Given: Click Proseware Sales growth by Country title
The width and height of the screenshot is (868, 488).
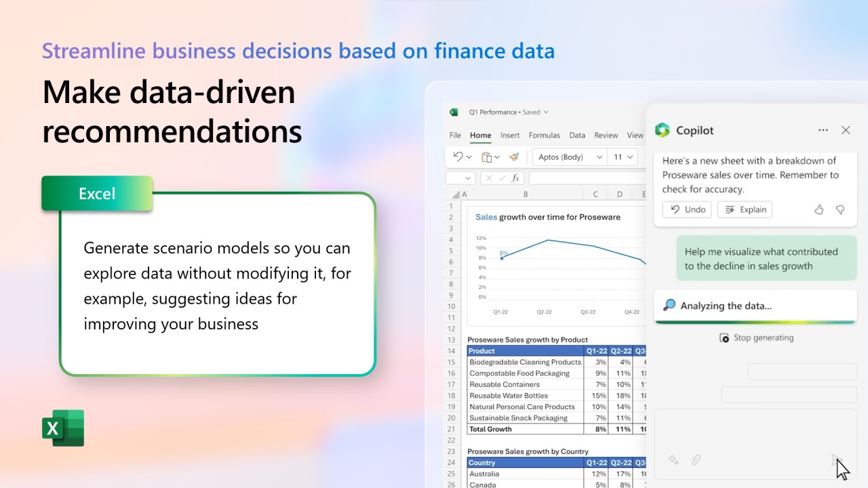Looking at the screenshot, I should point(528,451).
